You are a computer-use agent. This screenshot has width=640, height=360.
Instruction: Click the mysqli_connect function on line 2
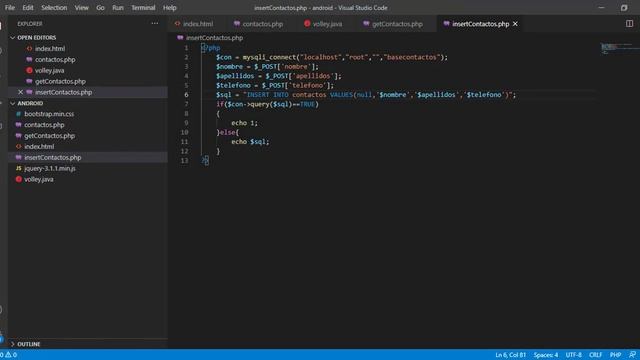[x=269, y=57]
